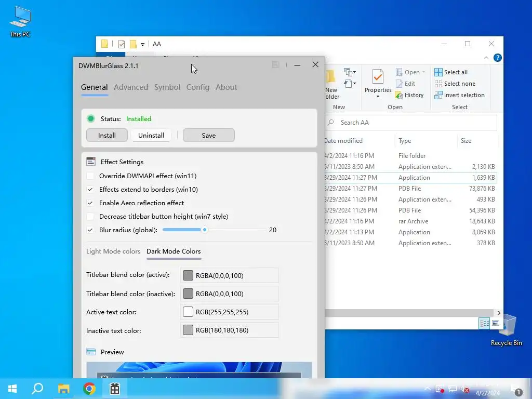Open Explorer Help question mark icon

coord(497,58)
